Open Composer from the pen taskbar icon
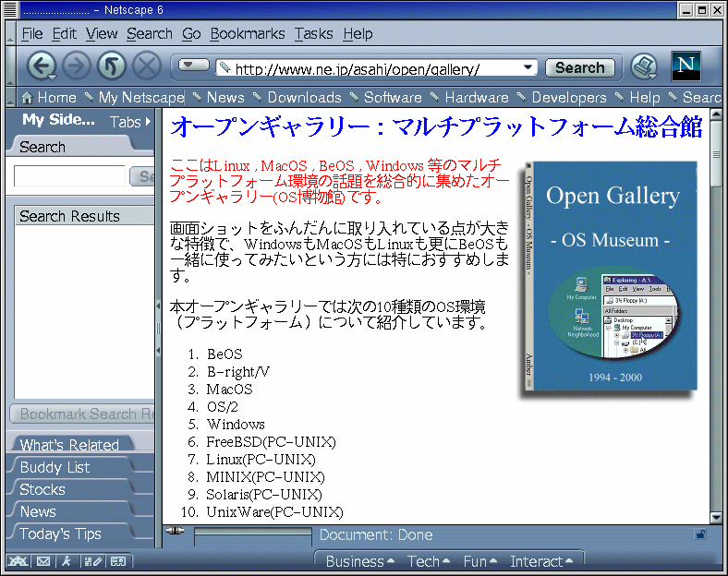This screenshot has height=576, width=728. click(92, 561)
